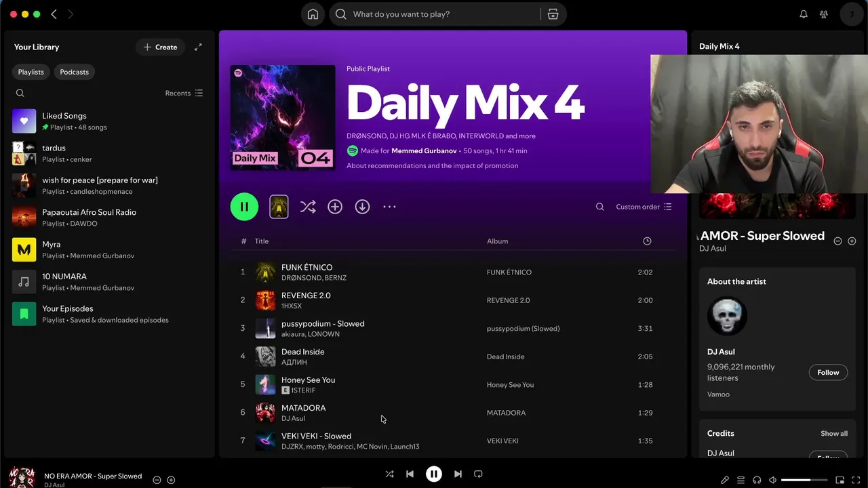Show all credits

point(833,434)
